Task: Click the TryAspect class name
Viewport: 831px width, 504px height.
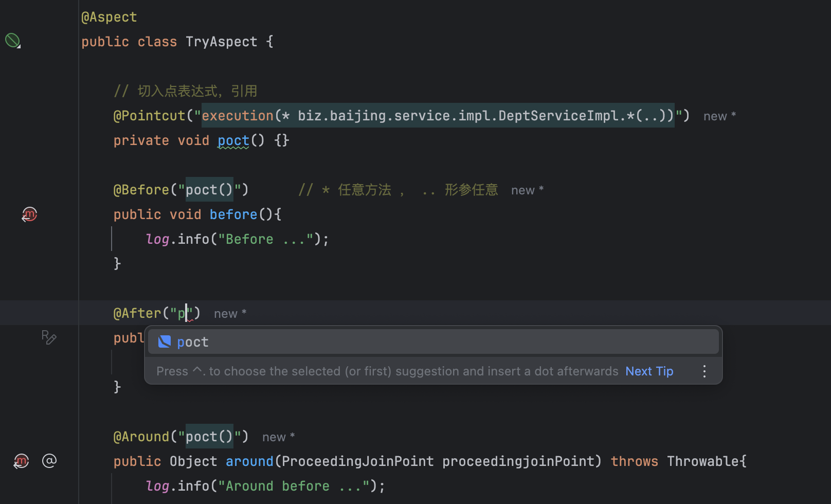Action: [x=221, y=42]
